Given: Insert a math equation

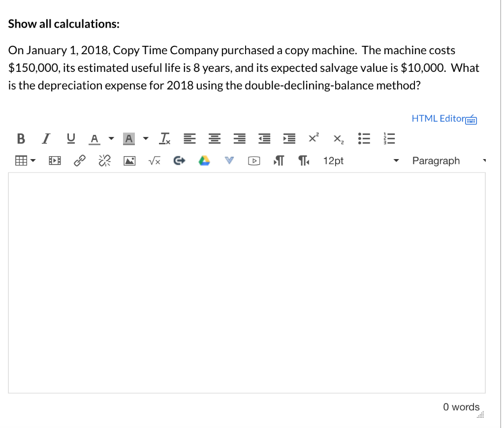Looking at the screenshot, I should [154, 160].
